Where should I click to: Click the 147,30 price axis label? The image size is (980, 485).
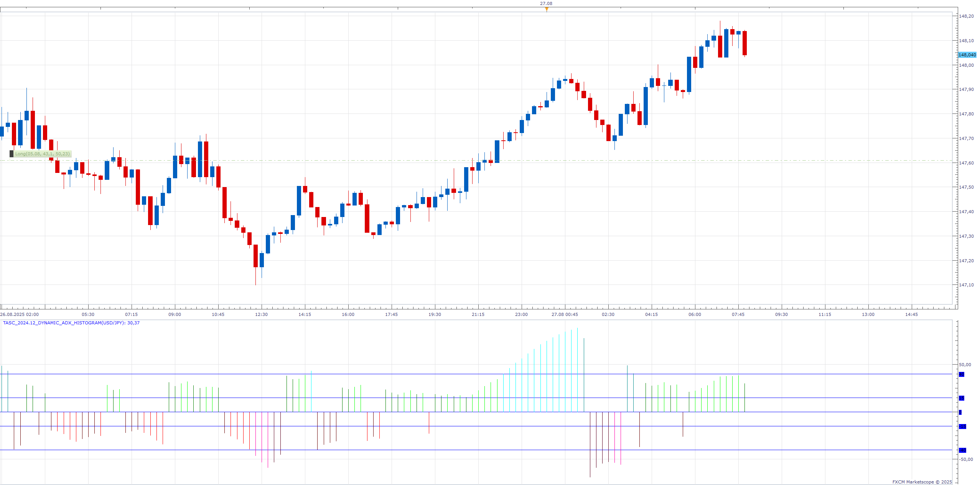click(x=966, y=236)
